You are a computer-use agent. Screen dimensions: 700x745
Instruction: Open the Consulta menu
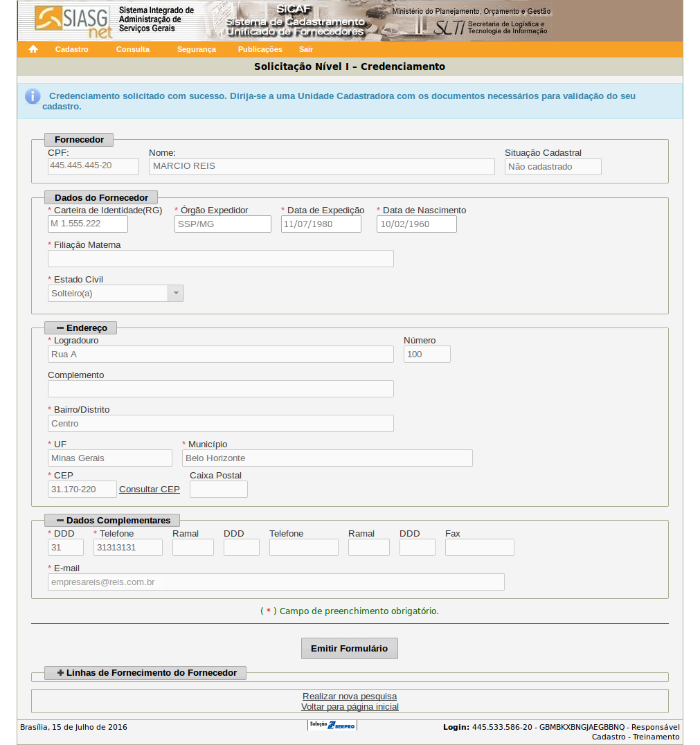coord(132,49)
